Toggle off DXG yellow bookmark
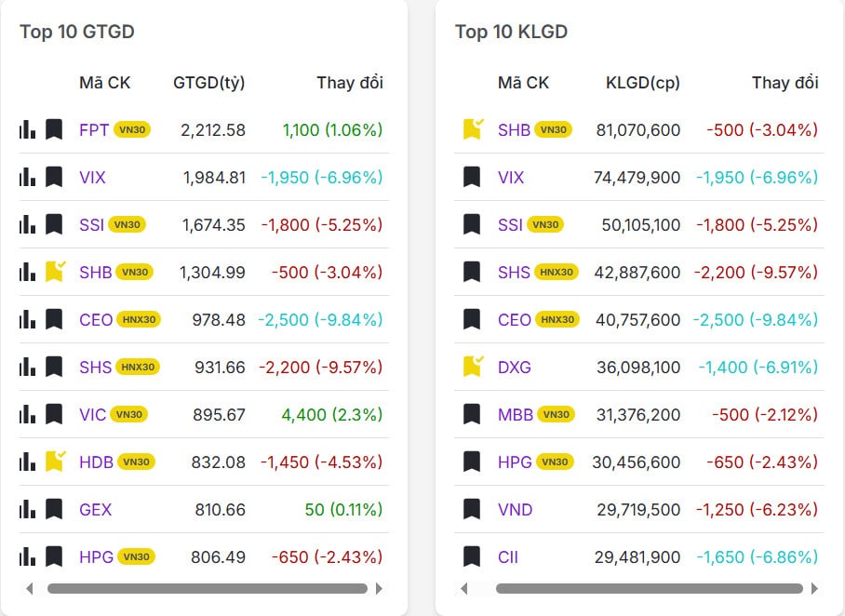This screenshot has height=616, width=845. pos(473,367)
